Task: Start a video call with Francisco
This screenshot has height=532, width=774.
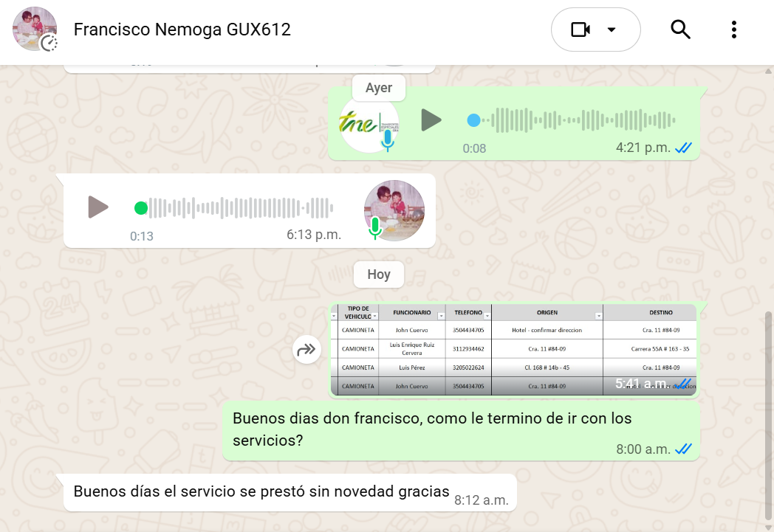Action: tap(580, 30)
